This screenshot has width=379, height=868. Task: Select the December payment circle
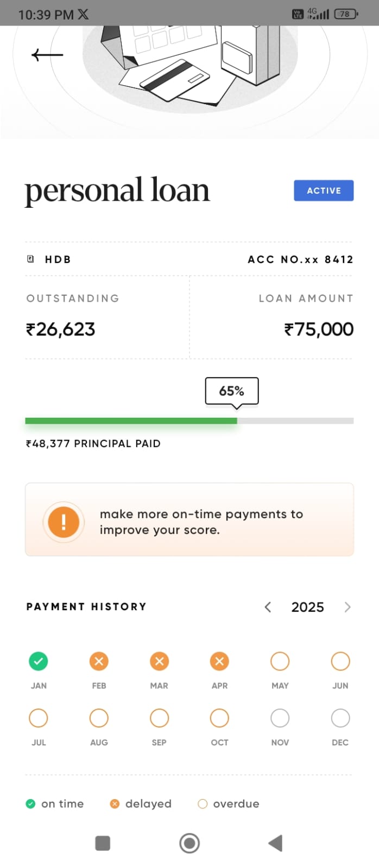click(x=340, y=718)
